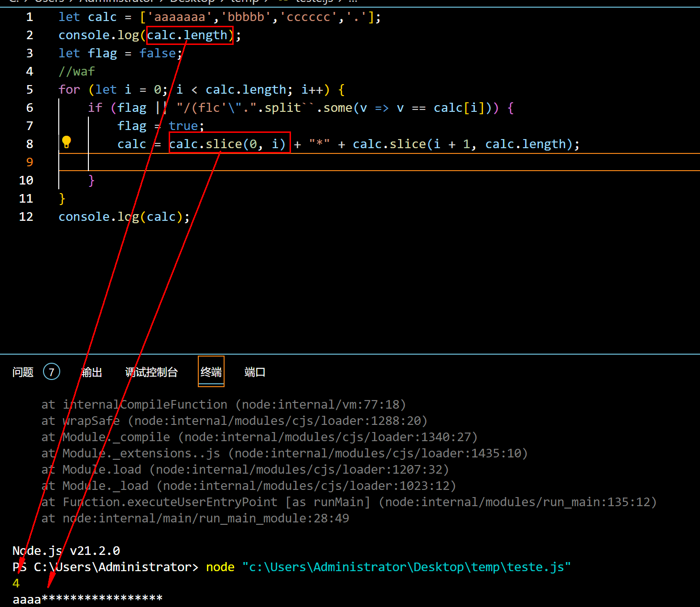This screenshot has height=607, width=700.
Task: Click line number 9 in the gutter
Action: 30,163
